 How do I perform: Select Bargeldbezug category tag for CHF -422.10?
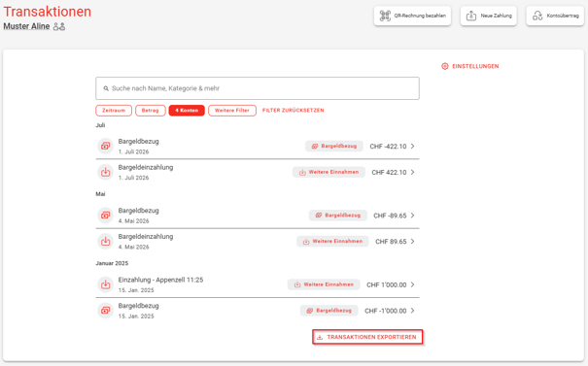[x=333, y=146]
